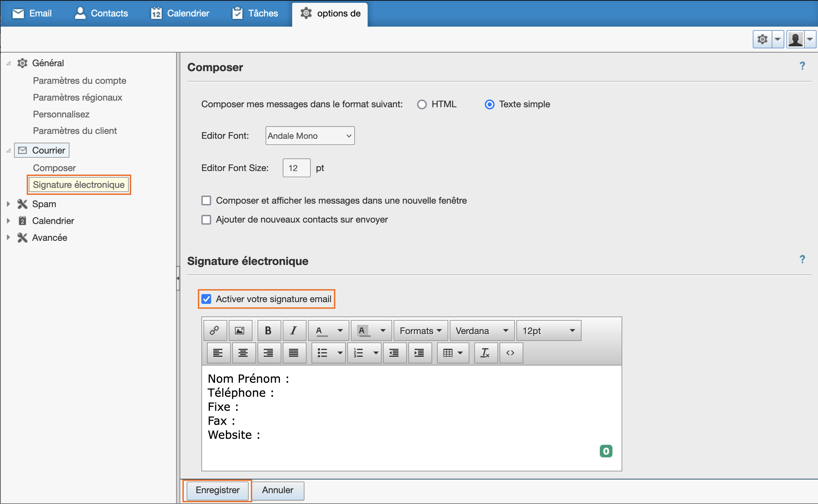
Task: Align signature text to center
Action: 243,353
